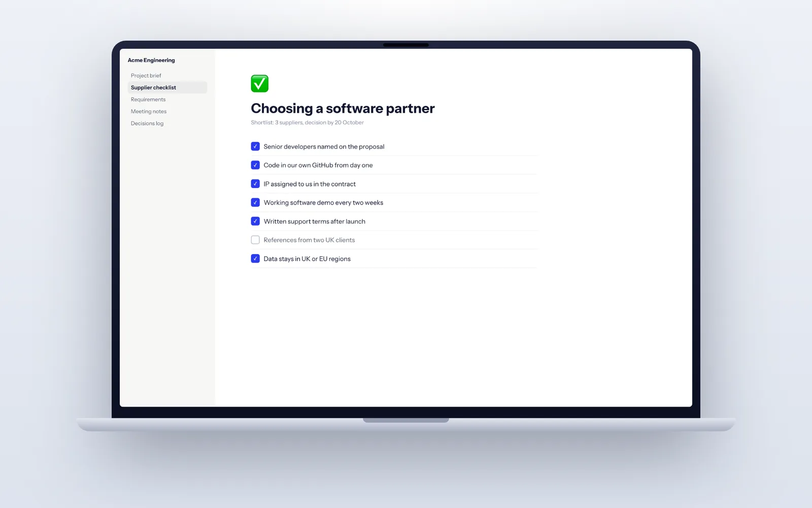
Task: Check 'References from two UK clients' box
Action: (x=255, y=240)
